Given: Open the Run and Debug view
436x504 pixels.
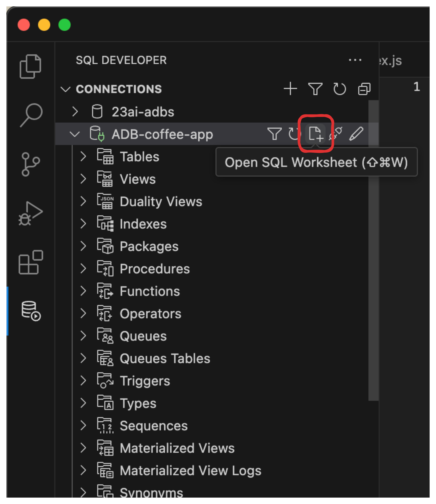Looking at the screenshot, I should coord(30,213).
